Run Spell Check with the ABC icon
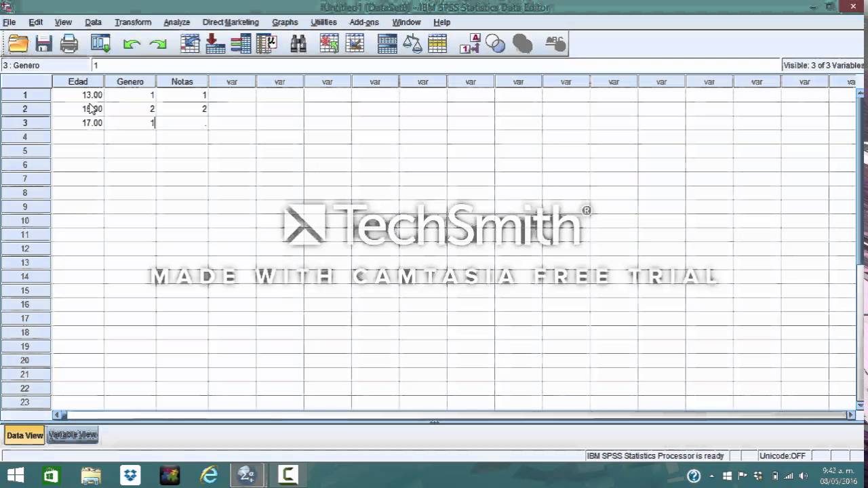 [555, 44]
